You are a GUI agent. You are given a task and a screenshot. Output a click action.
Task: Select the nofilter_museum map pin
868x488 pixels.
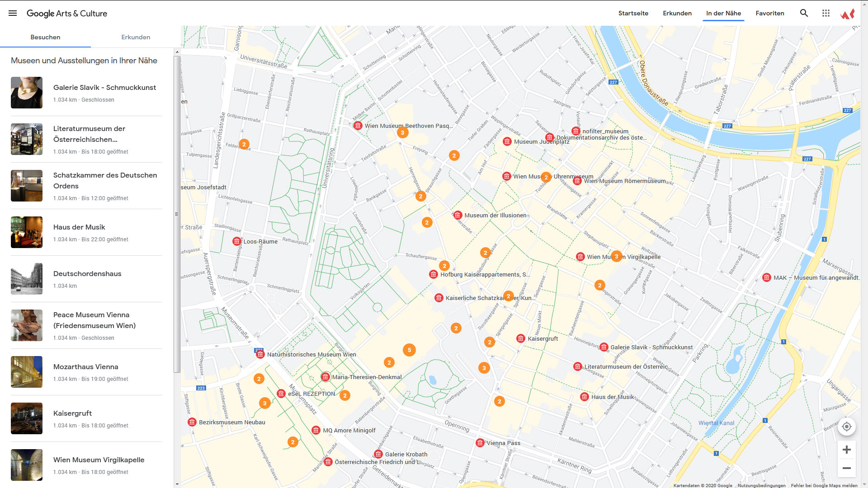tap(576, 131)
